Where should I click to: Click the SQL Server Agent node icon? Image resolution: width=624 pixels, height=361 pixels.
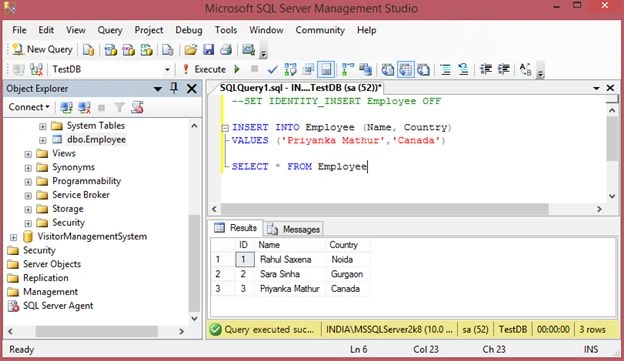[13, 306]
